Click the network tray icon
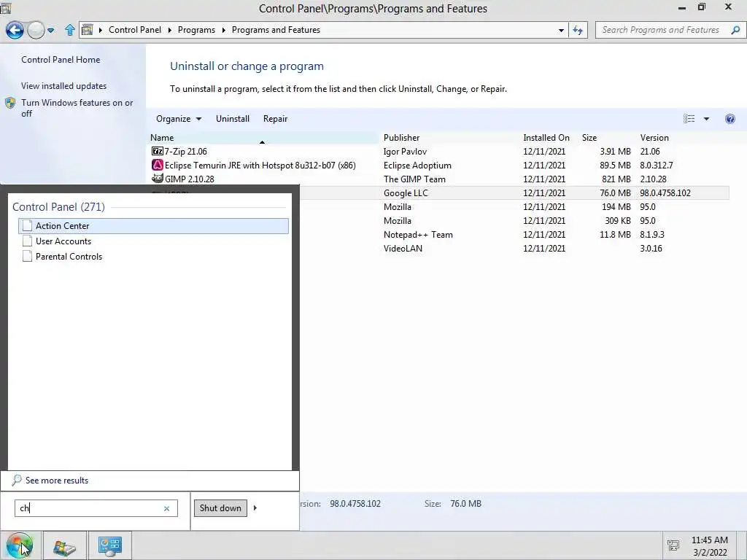Screen dimensions: 747x560 [x=673, y=545]
